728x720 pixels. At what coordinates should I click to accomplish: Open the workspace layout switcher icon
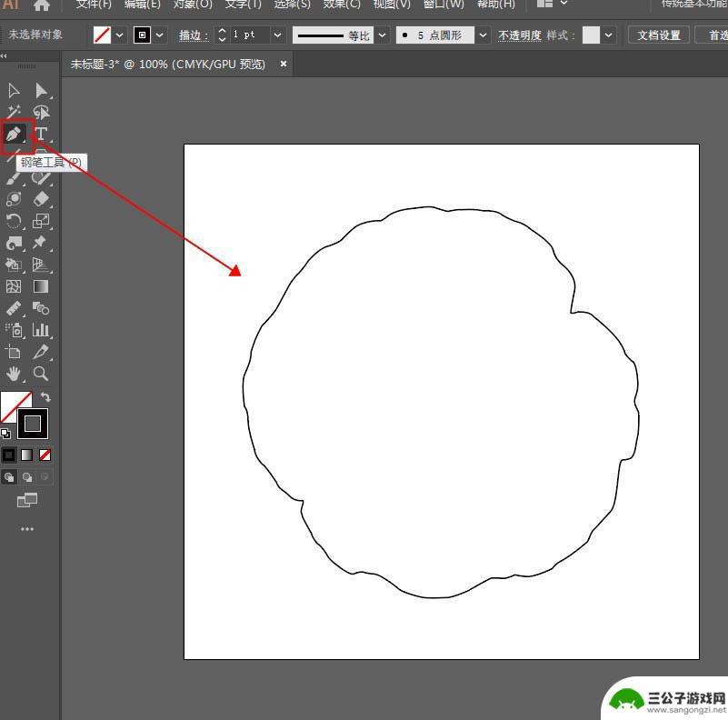(x=544, y=4)
